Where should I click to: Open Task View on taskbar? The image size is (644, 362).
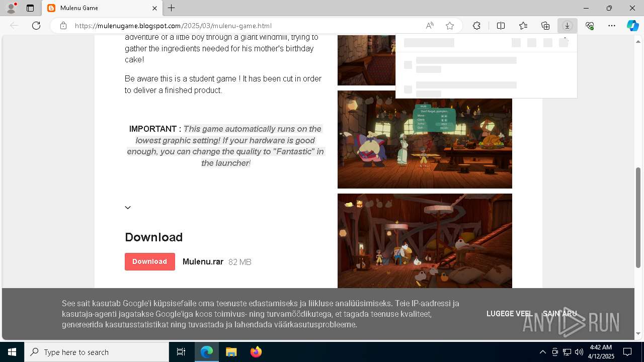click(x=181, y=352)
